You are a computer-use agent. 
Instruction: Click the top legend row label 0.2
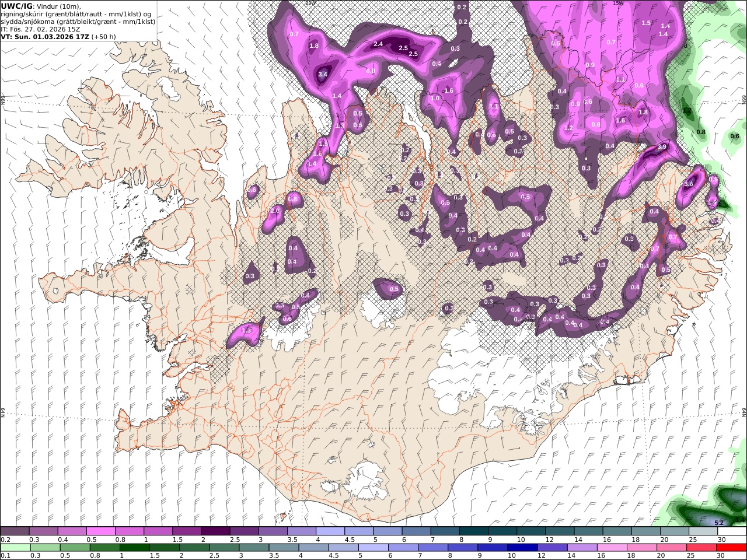point(4,540)
